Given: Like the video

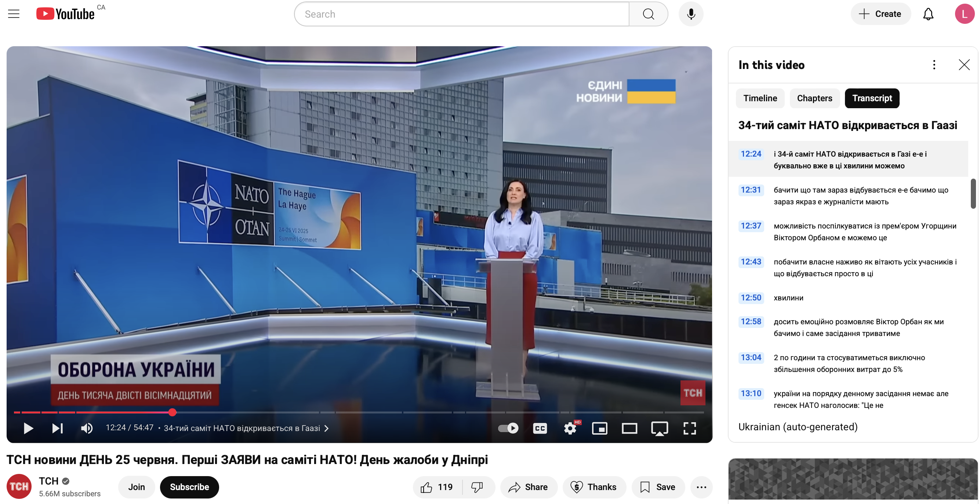Looking at the screenshot, I should click(437, 487).
